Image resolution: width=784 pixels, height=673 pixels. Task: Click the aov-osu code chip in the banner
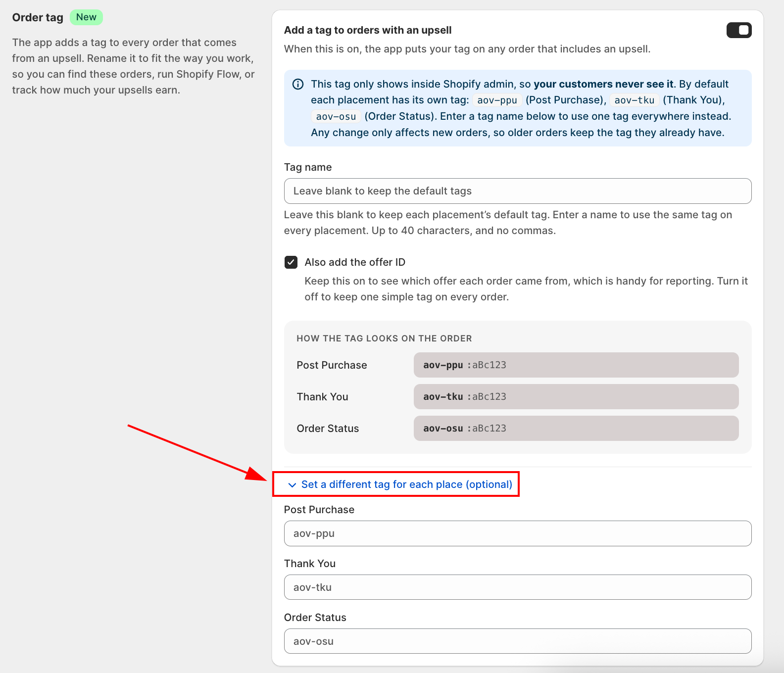tap(336, 117)
